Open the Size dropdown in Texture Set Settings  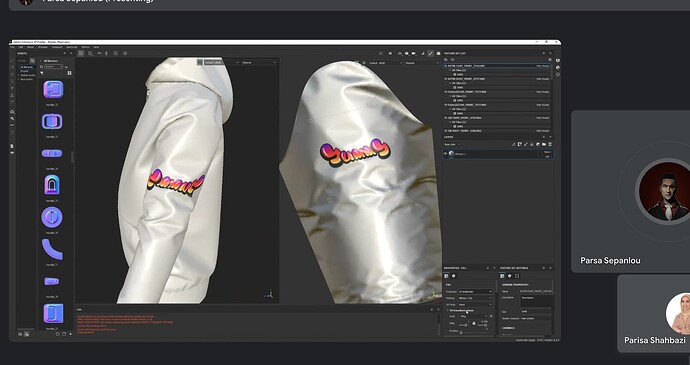(536, 312)
